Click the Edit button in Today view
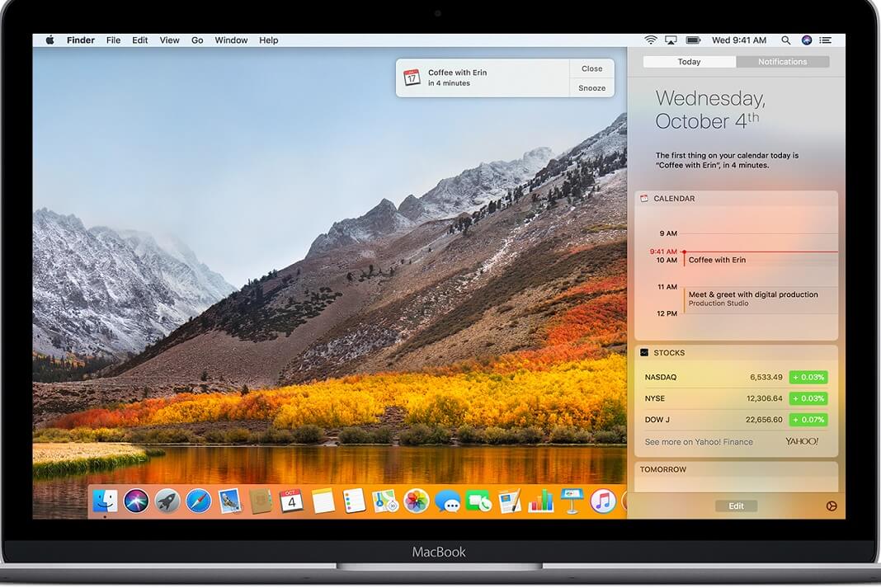Viewport: 881px width, 588px height. tap(736, 506)
